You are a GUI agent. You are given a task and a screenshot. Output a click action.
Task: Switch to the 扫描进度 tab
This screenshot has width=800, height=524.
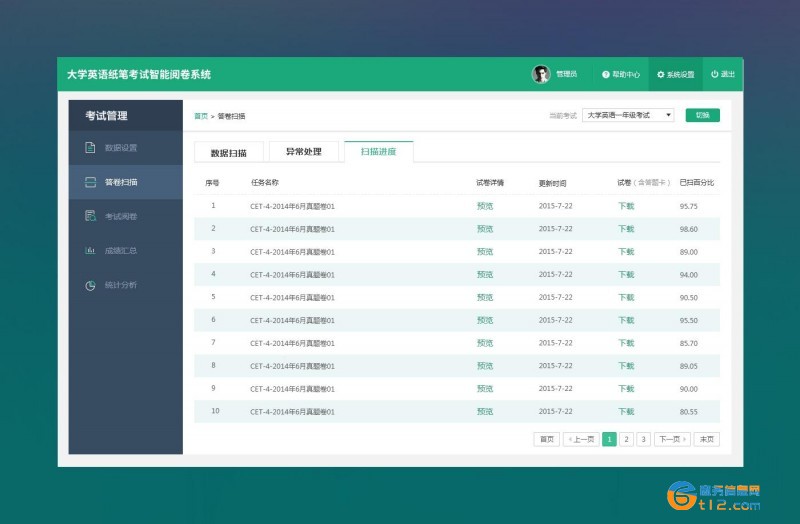[379, 152]
